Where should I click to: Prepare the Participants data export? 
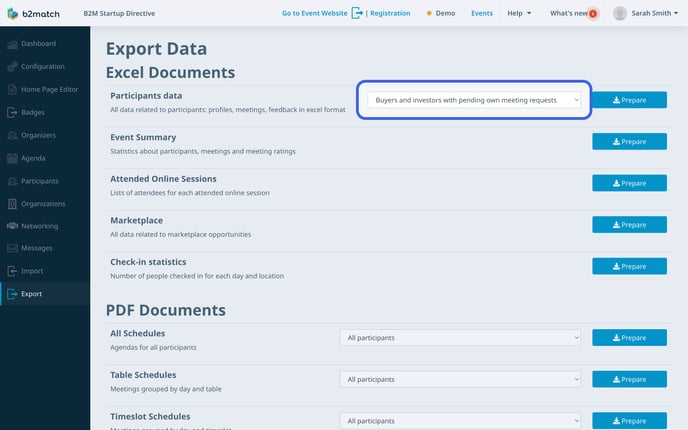(x=629, y=100)
